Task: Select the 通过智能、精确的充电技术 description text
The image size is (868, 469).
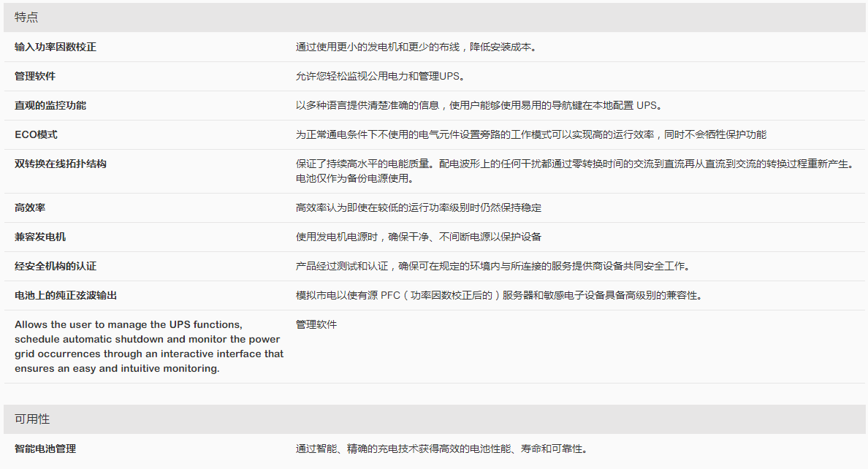Action: tap(441, 449)
